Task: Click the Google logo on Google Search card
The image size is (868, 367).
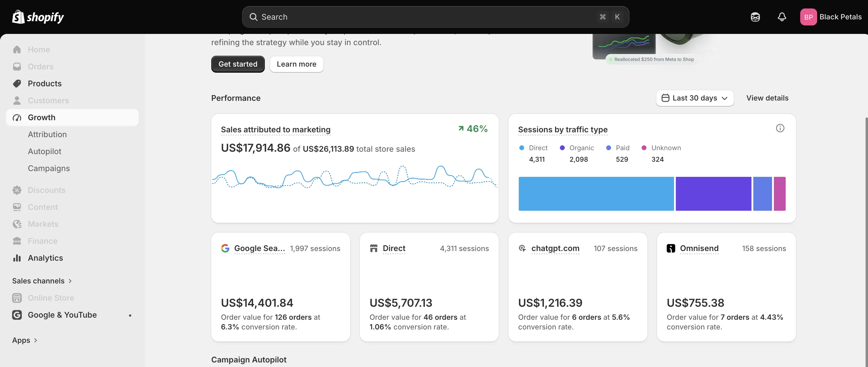Action: (225, 248)
